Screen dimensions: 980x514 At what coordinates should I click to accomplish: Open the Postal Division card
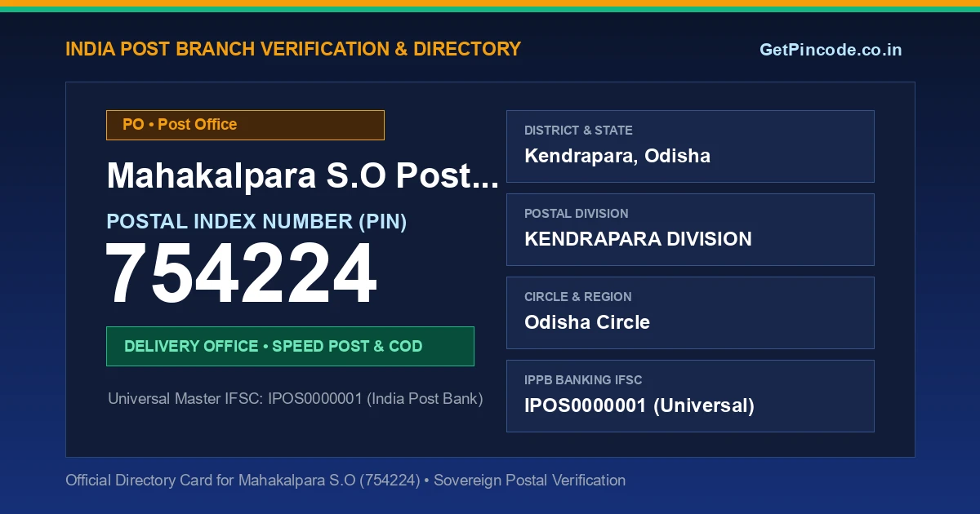click(x=690, y=229)
